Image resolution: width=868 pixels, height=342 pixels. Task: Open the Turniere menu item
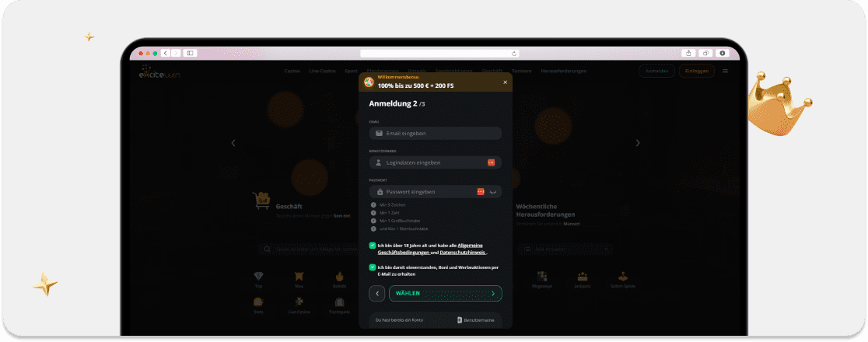pyautogui.click(x=521, y=71)
